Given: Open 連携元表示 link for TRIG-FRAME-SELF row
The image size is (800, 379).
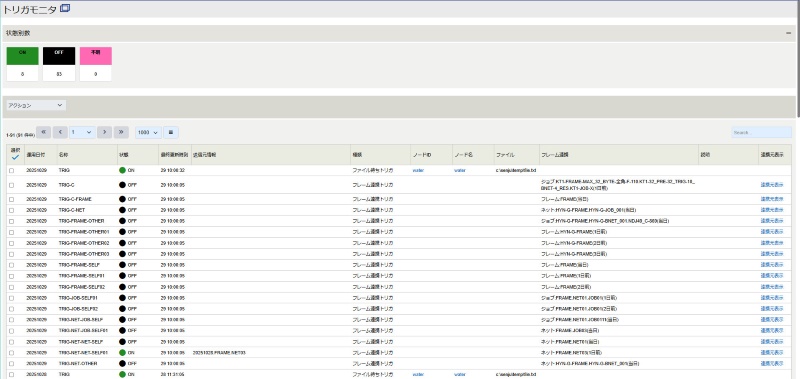Looking at the screenshot, I should pyautogui.click(x=772, y=265).
